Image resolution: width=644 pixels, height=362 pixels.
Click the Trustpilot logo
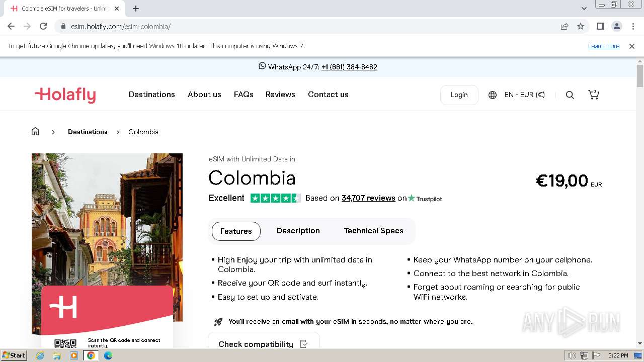[425, 199]
